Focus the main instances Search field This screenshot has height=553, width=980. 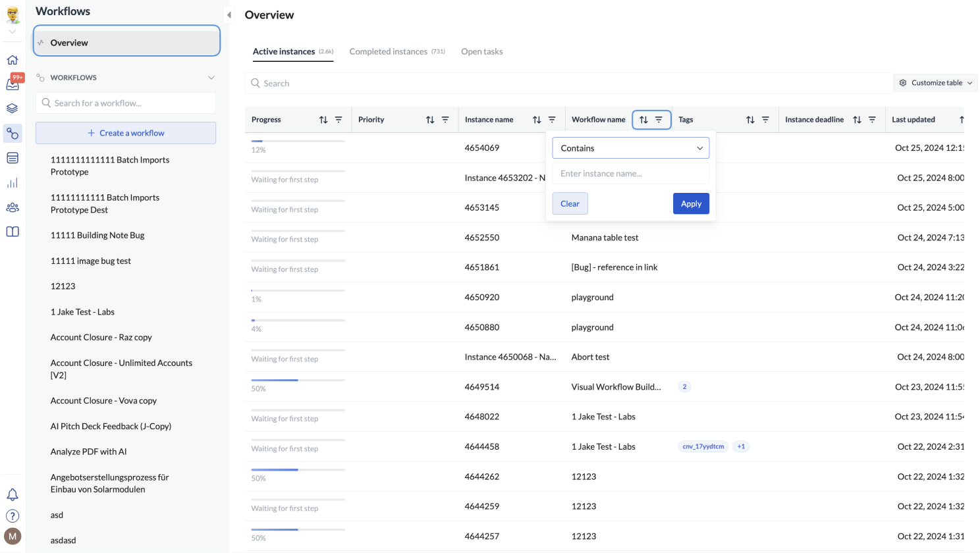[x=569, y=84]
